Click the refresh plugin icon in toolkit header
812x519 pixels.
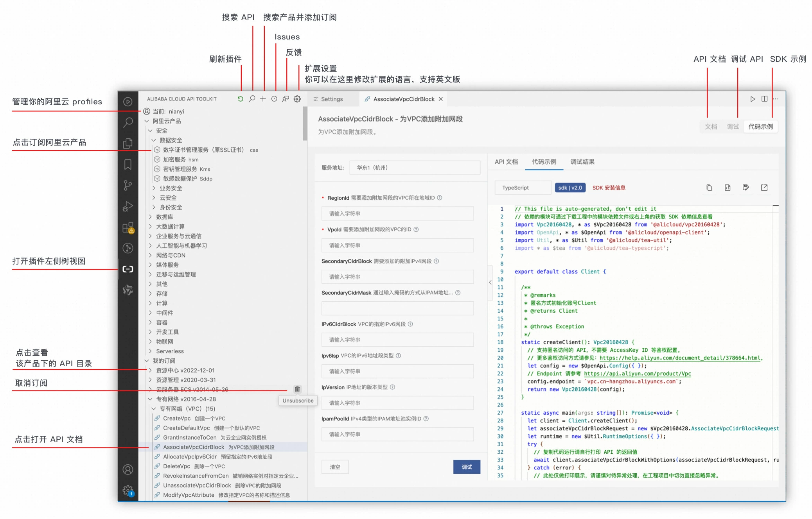tap(240, 99)
